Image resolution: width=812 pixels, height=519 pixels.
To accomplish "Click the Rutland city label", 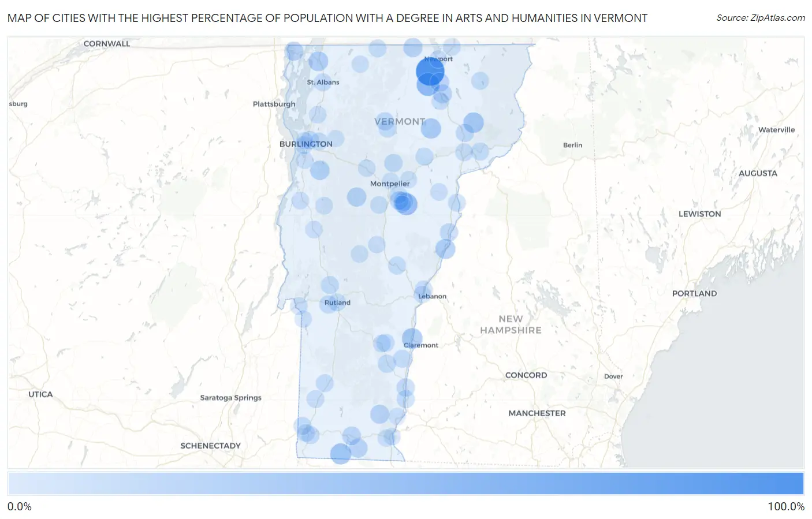I will [x=337, y=303].
